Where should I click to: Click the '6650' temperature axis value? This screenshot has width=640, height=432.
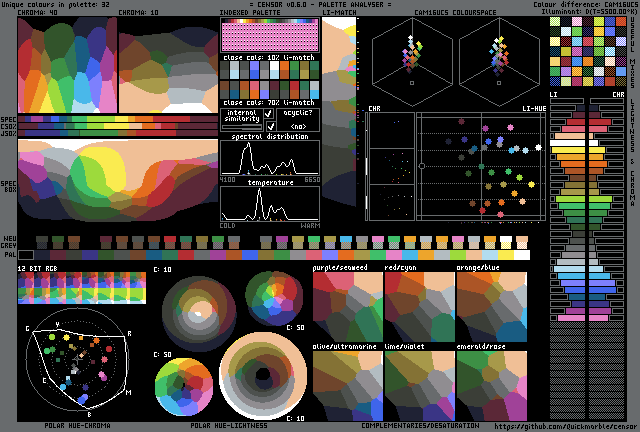(312, 180)
